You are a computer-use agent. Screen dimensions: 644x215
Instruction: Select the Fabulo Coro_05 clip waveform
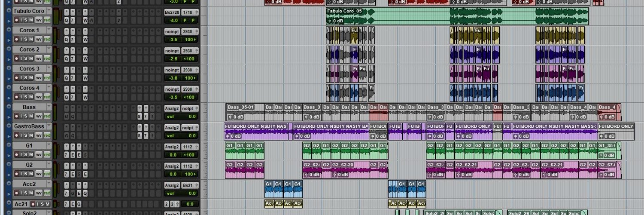click(457, 17)
